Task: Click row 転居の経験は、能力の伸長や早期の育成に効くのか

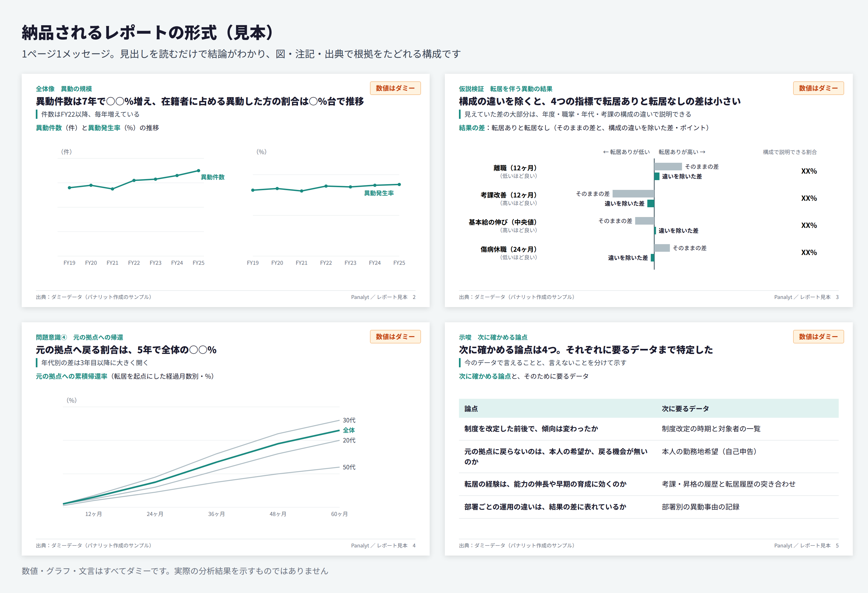Action: (x=649, y=484)
